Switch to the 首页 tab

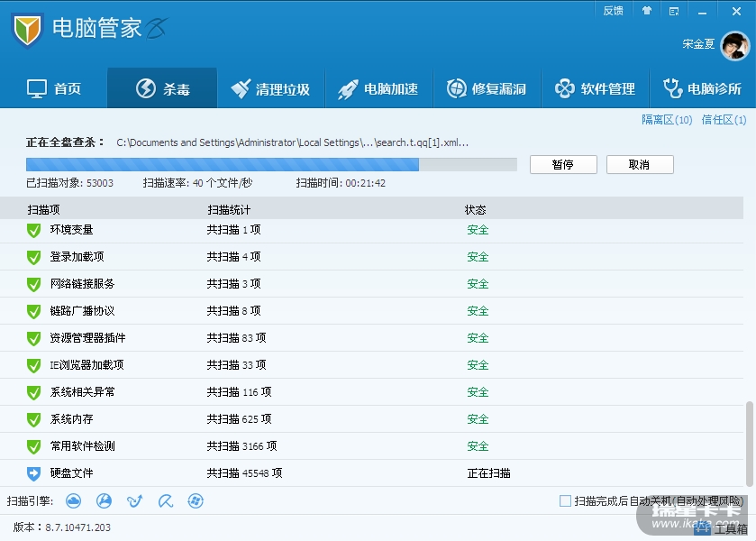click(54, 88)
